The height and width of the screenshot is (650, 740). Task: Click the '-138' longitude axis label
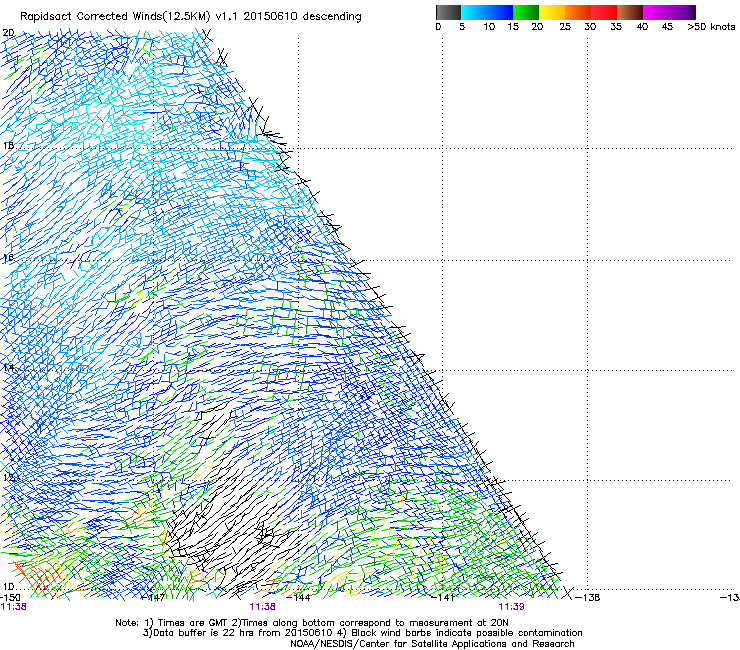(x=588, y=598)
